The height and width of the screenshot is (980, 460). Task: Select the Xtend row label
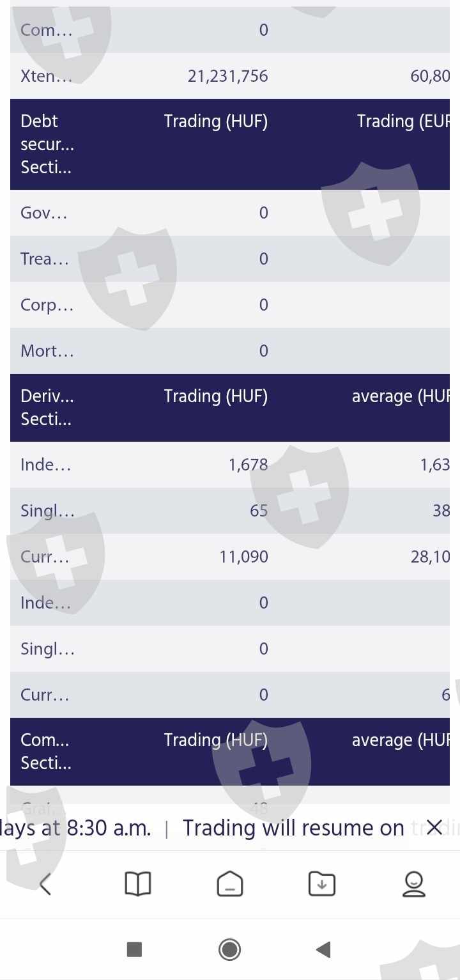point(46,76)
